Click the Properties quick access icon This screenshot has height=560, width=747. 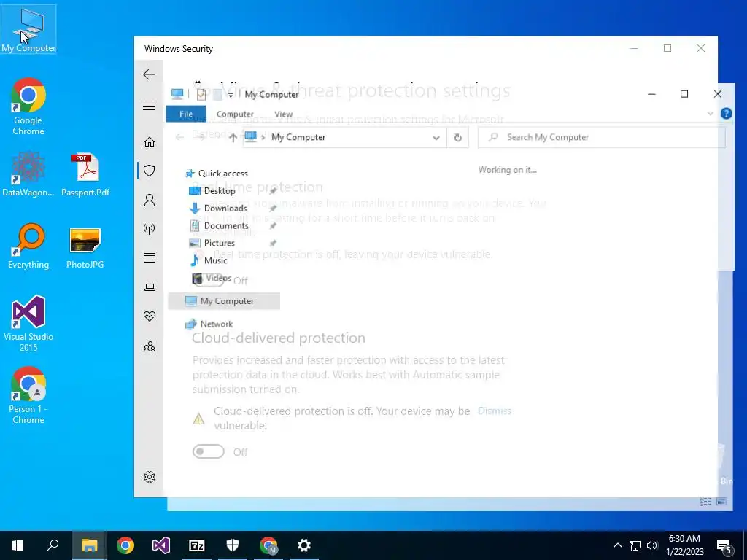tap(201, 94)
